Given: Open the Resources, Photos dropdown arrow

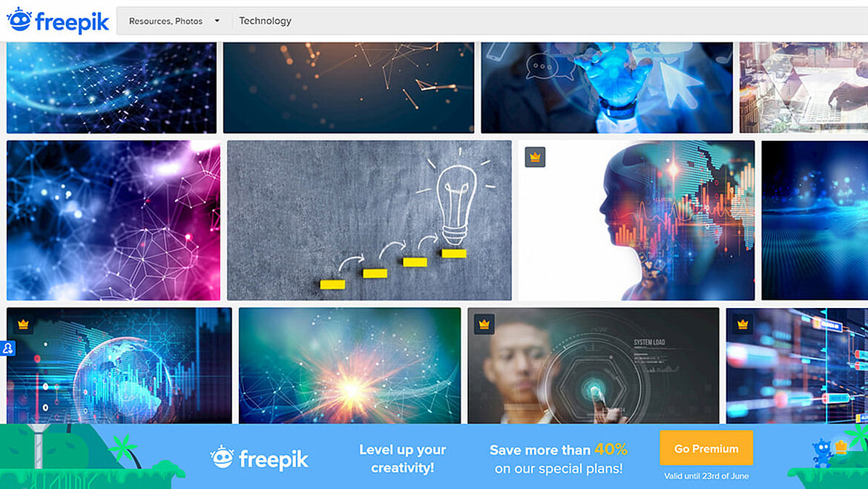Looking at the screenshot, I should tap(217, 21).
